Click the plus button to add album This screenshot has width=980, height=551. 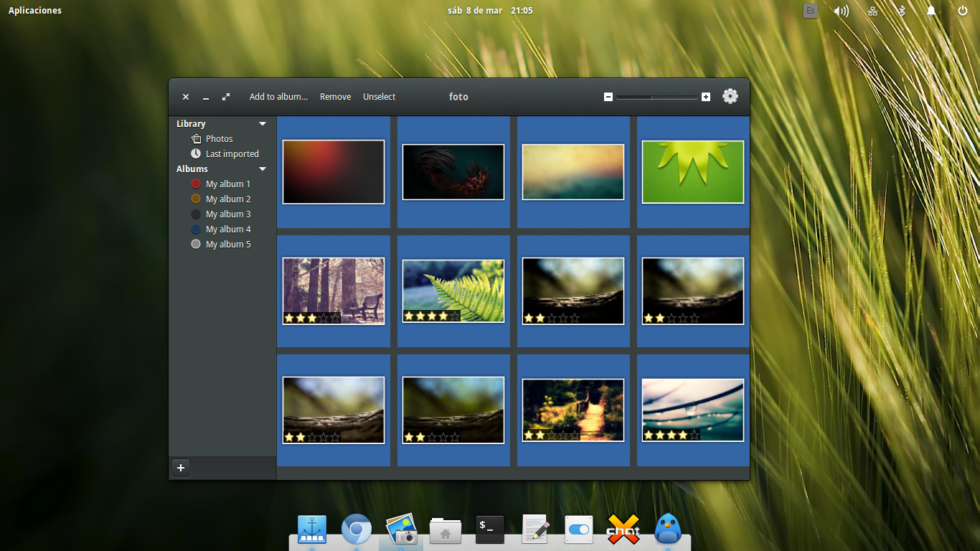pyautogui.click(x=181, y=468)
